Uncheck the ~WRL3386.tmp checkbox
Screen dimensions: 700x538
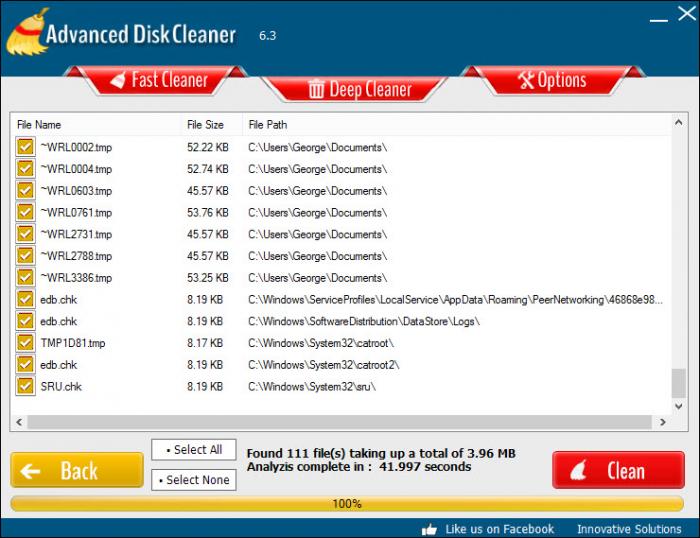click(25, 277)
